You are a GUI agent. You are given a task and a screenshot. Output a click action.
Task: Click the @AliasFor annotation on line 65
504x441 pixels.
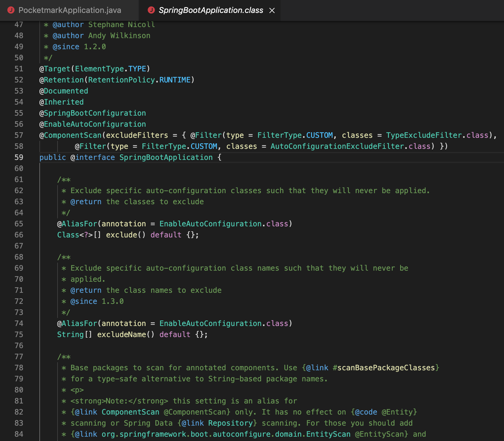(x=77, y=224)
